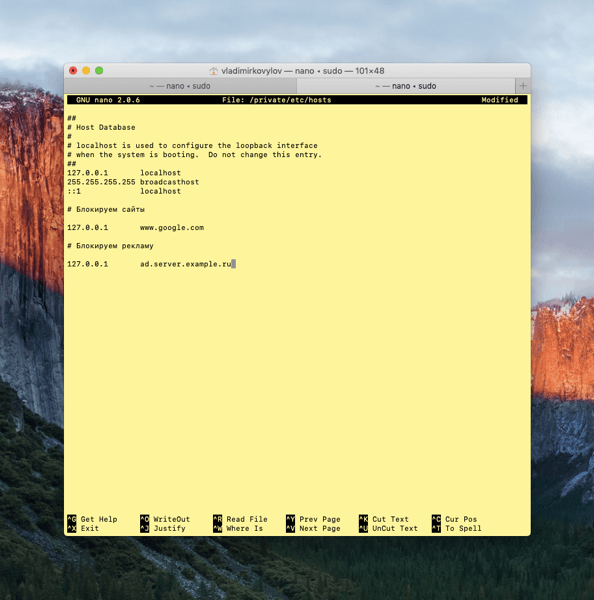594x600 pixels.
Task: Open a new terminal tab with plus button
Action: (523, 86)
